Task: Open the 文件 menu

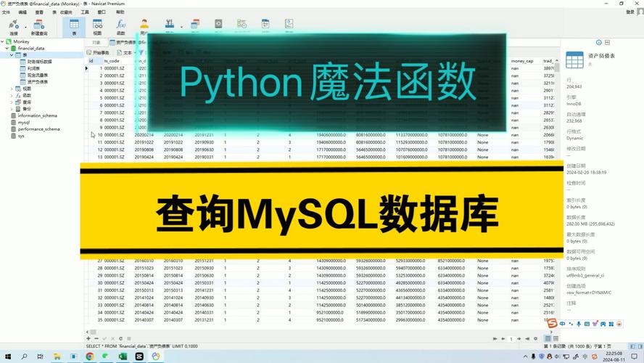Action: [x=6, y=12]
